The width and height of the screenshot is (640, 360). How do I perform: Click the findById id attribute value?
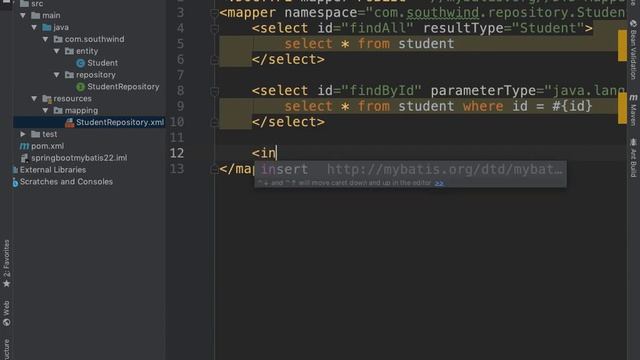tap(381, 91)
